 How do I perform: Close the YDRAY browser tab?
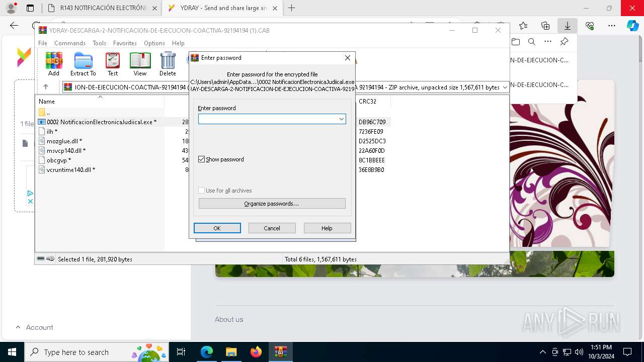coord(276,8)
